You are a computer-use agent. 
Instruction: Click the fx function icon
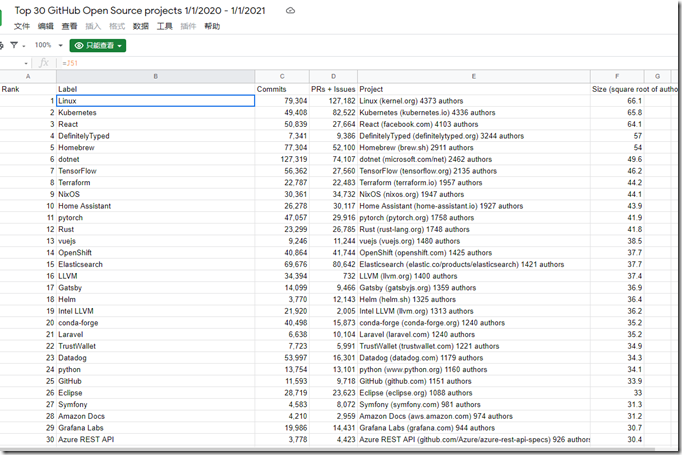pos(44,63)
